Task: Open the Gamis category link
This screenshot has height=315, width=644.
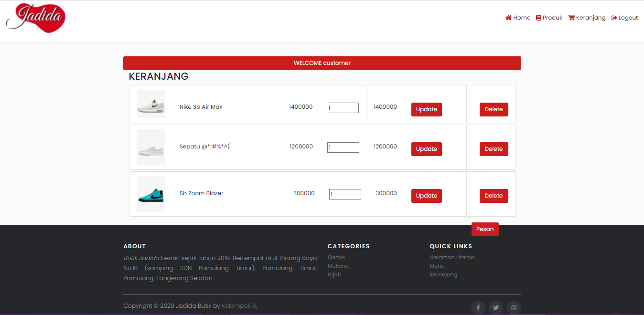Action: click(x=336, y=257)
